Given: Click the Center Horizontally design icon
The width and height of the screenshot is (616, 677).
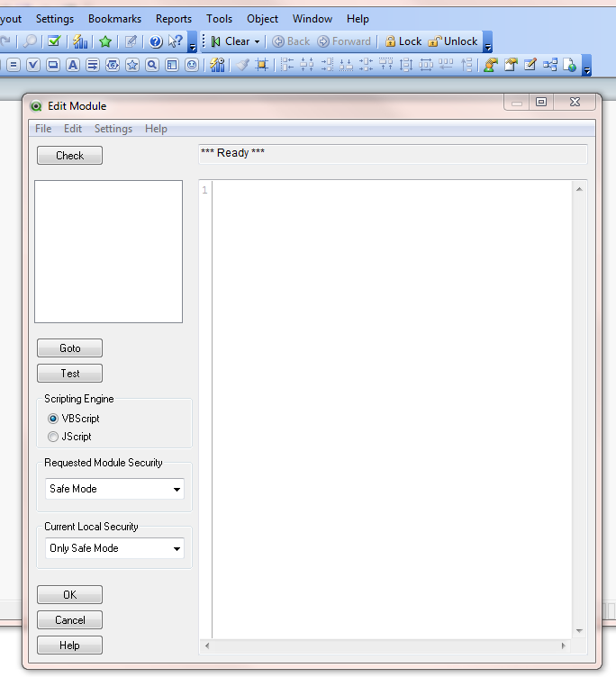Looking at the screenshot, I should click(x=307, y=65).
